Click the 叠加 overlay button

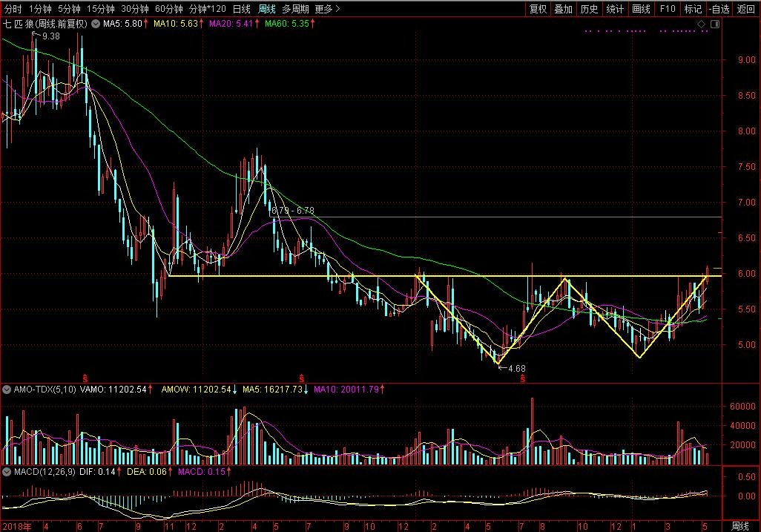563,9
